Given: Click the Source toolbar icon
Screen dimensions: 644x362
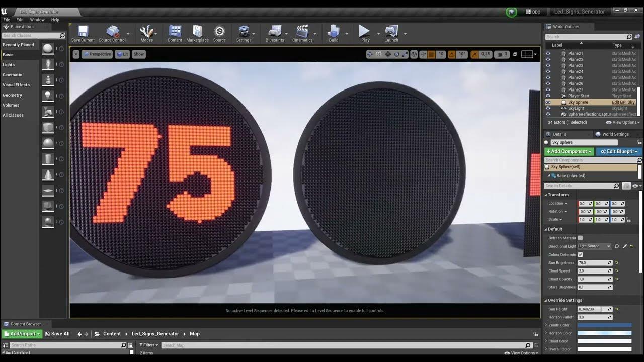Looking at the screenshot, I should tap(219, 33).
